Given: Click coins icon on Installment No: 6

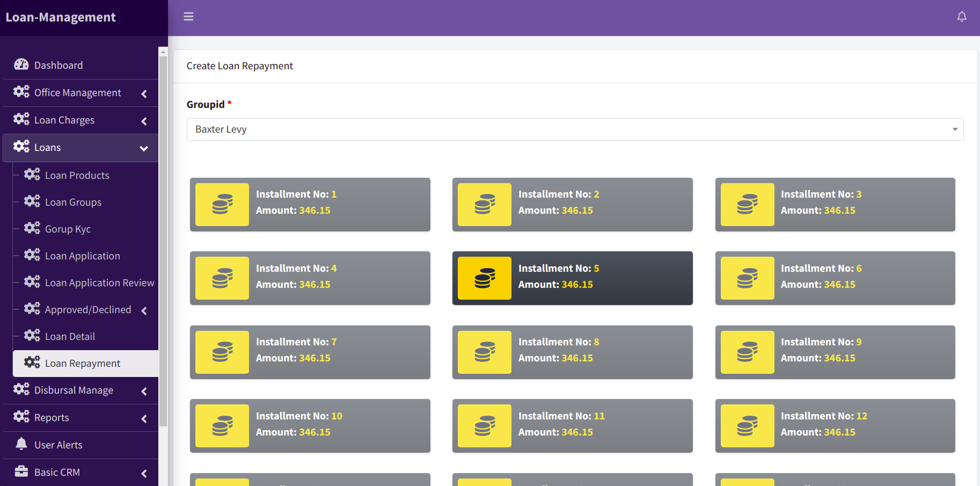Looking at the screenshot, I should click(x=748, y=278).
